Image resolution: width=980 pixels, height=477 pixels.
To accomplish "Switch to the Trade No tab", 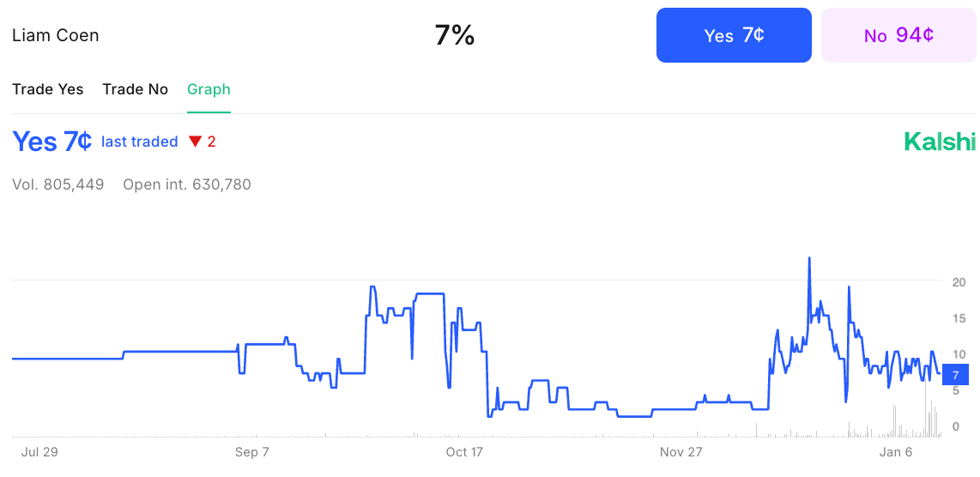I will point(135,89).
